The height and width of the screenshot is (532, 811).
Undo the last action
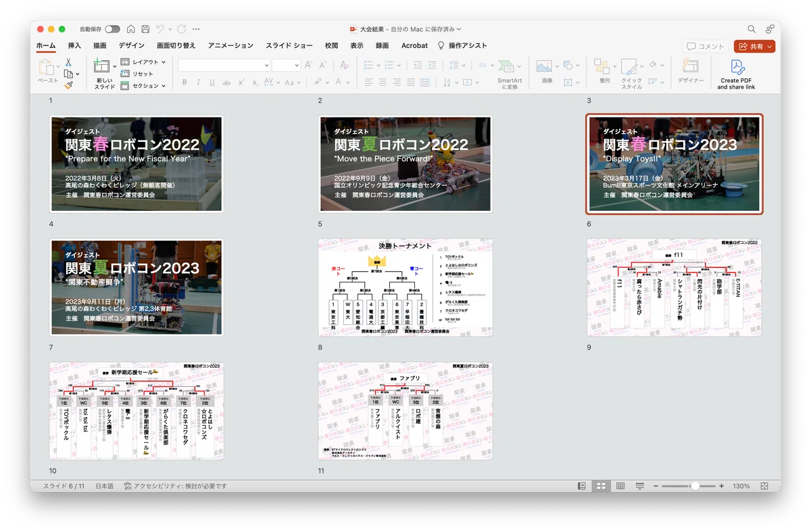[x=160, y=29]
